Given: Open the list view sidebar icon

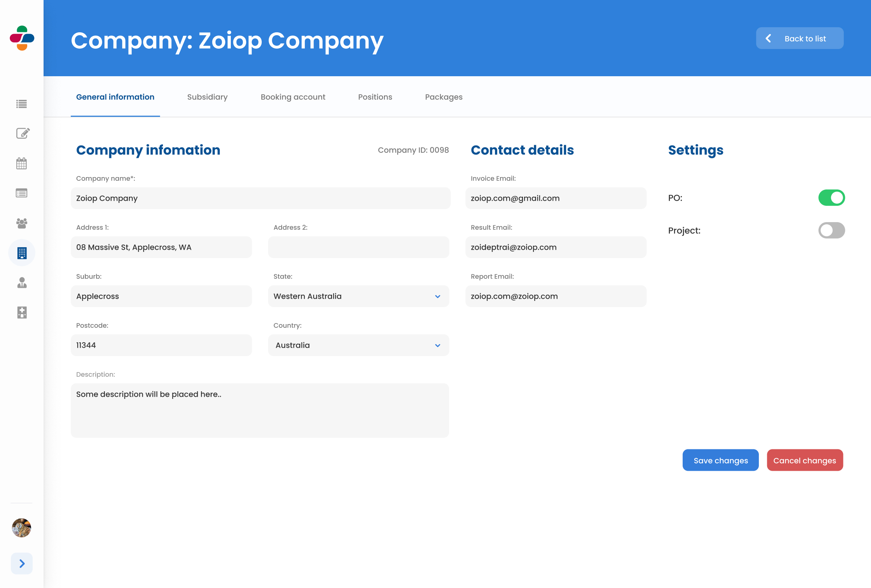Looking at the screenshot, I should tap(22, 104).
